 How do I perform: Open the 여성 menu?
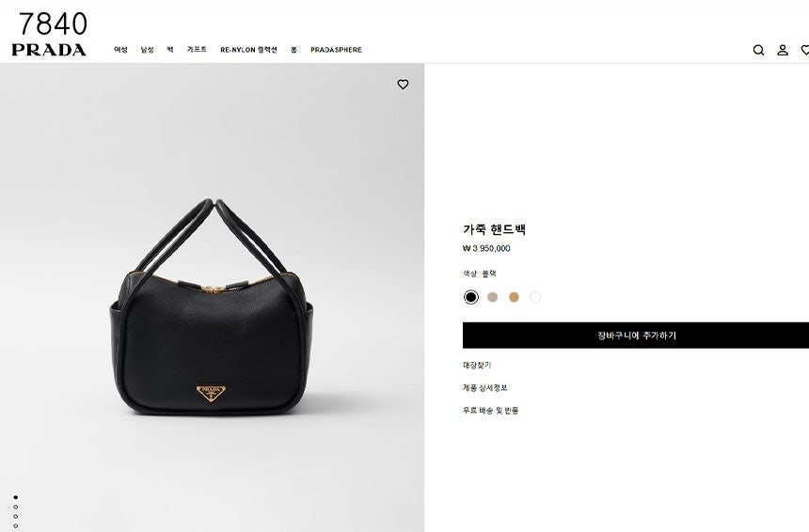pos(120,50)
